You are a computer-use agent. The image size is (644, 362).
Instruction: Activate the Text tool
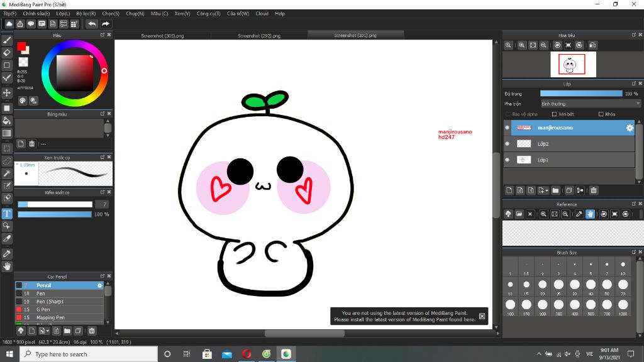[7, 214]
